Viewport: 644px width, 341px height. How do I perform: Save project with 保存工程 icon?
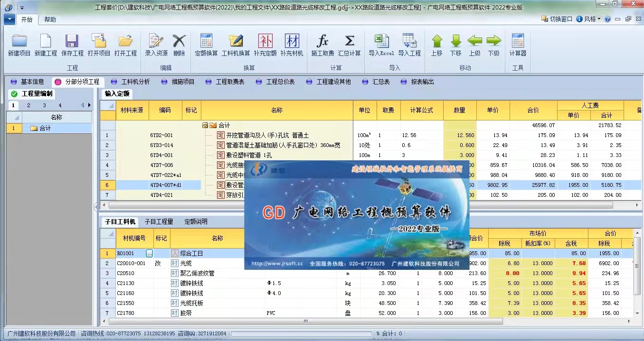[x=72, y=41]
